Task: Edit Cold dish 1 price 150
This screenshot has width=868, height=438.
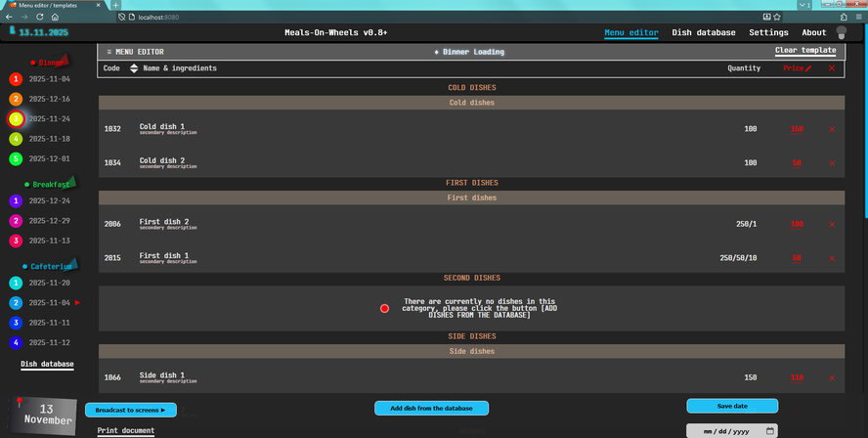Action: click(797, 129)
